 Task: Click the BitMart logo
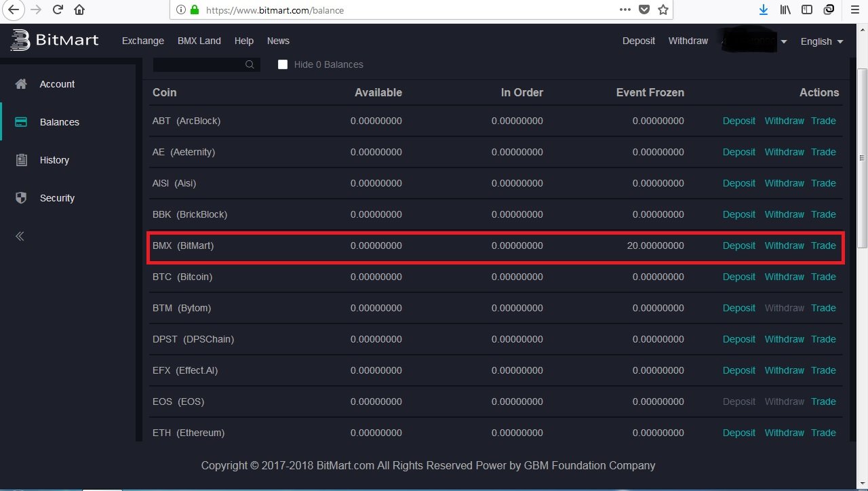tap(54, 41)
